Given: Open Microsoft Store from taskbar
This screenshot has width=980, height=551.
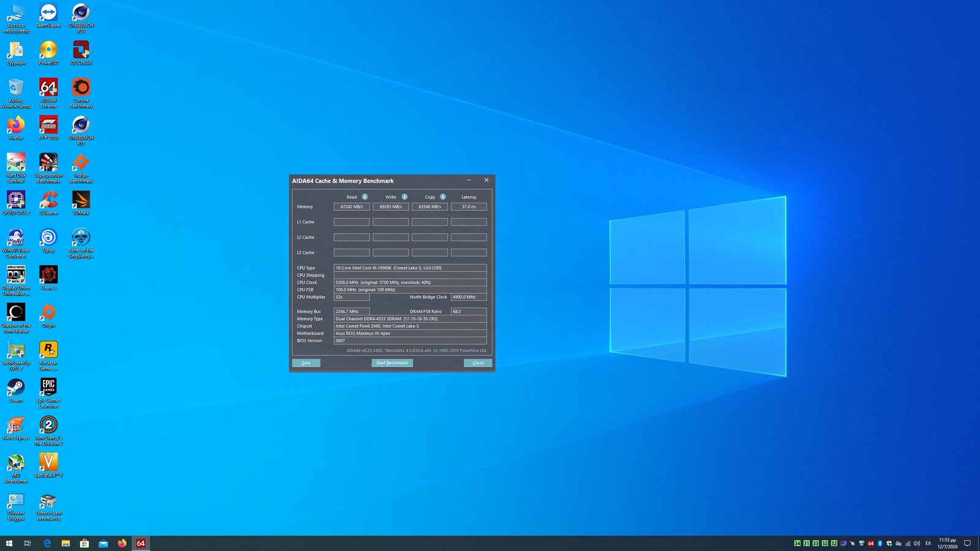Looking at the screenshot, I should (85, 543).
